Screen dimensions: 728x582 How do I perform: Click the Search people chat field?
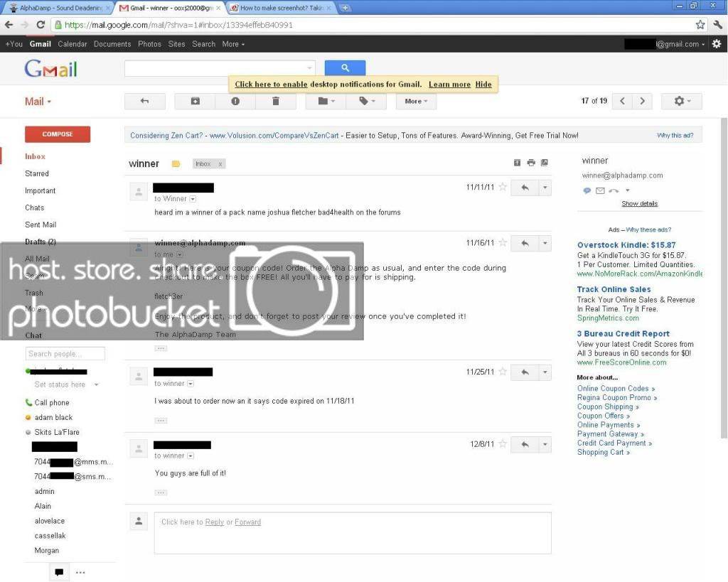pos(65,354)
